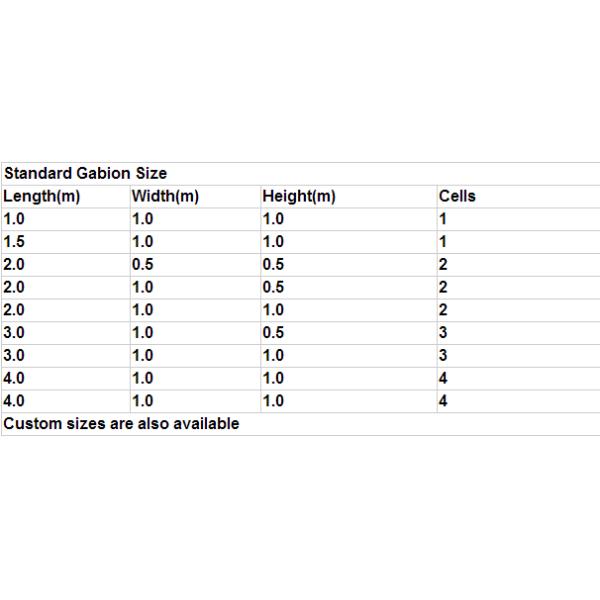Viewport: 600px width, 600px height.
Task: Click Cells value 2 in the 0.5-width row
Action: pos(443,265)
